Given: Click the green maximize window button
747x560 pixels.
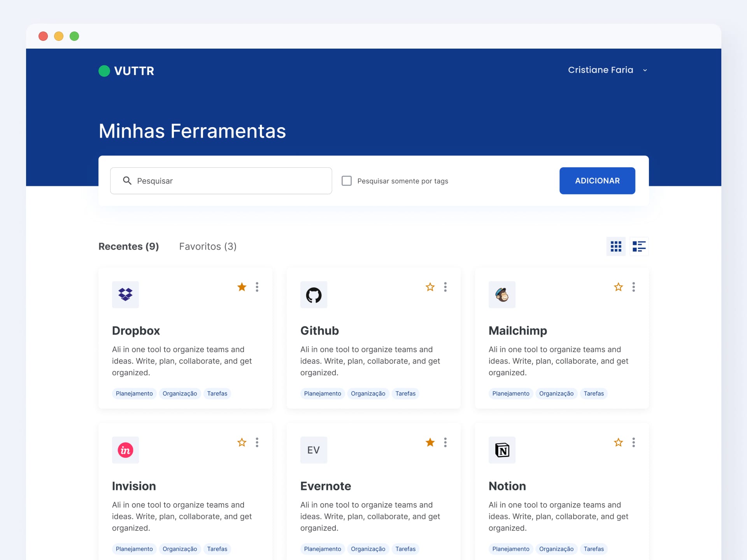Looking at the screenshot, I should pos(74,36).
